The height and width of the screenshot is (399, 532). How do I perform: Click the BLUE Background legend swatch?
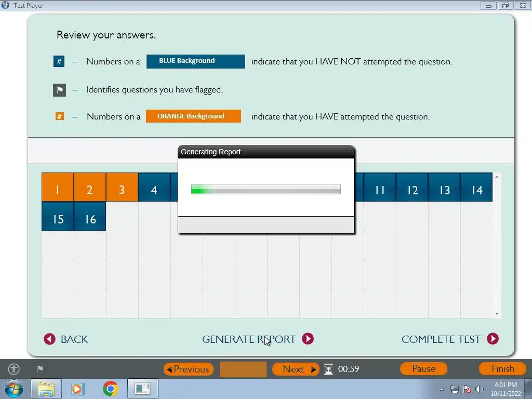[196, 61]
